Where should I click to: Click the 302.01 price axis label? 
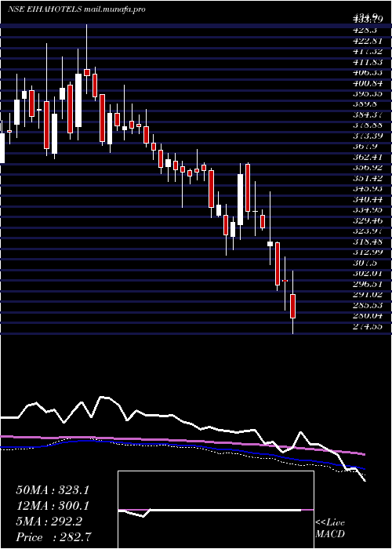coord(368,274)
